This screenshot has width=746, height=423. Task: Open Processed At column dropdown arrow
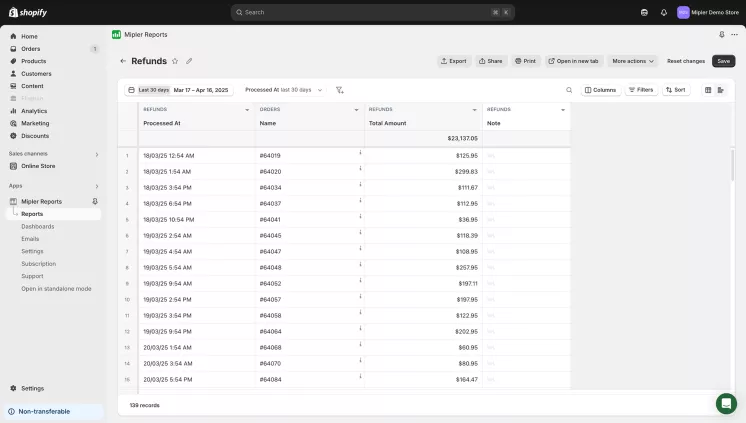pos(247,110)
